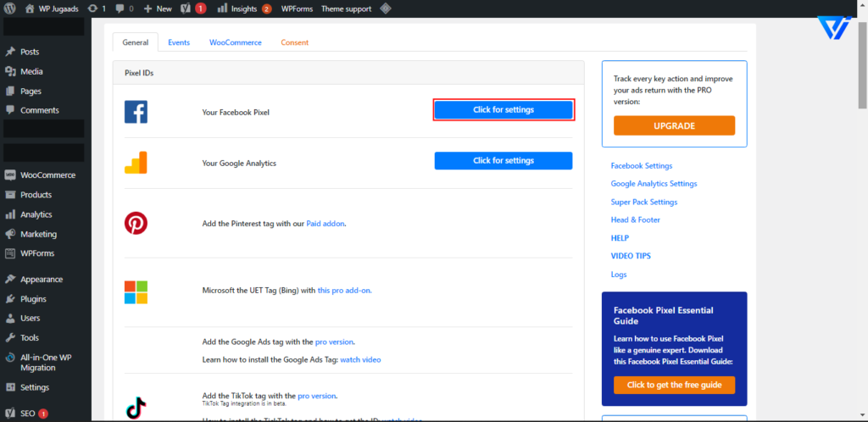Open the Super Pack Settings link
Viewport: 868px width, 422px height.
(644, 202)
